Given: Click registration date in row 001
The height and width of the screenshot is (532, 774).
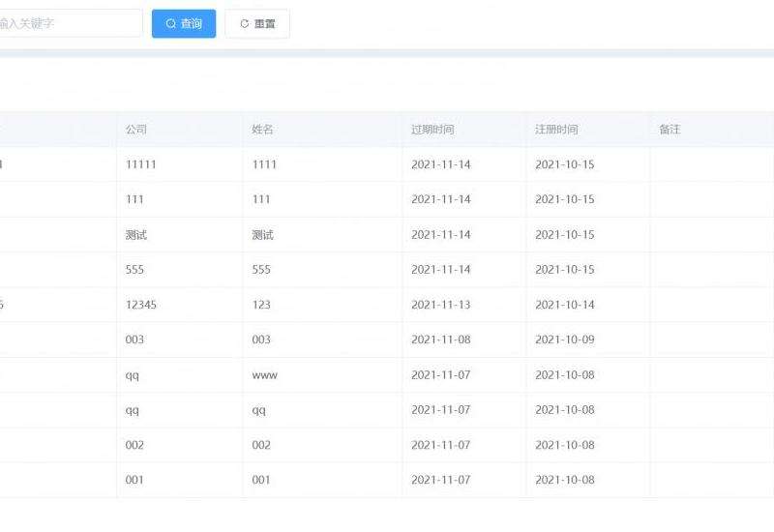Looking at the screenshot, I should (565, 480).
